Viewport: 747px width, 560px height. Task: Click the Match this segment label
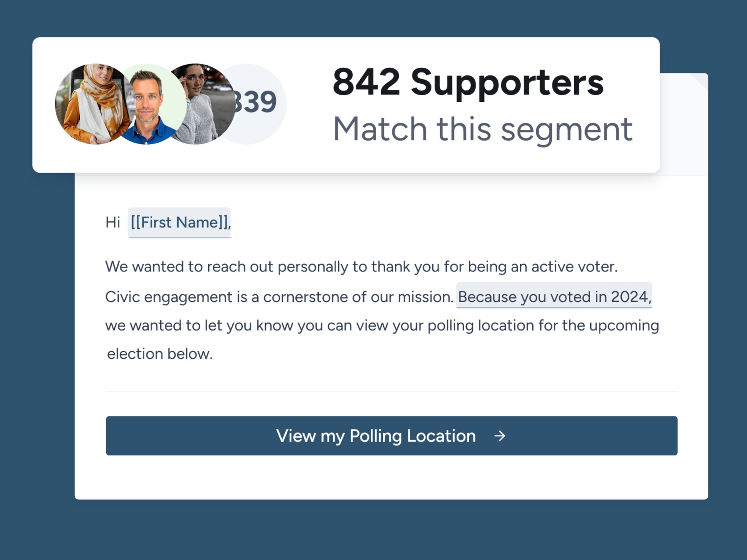point(483,128)
